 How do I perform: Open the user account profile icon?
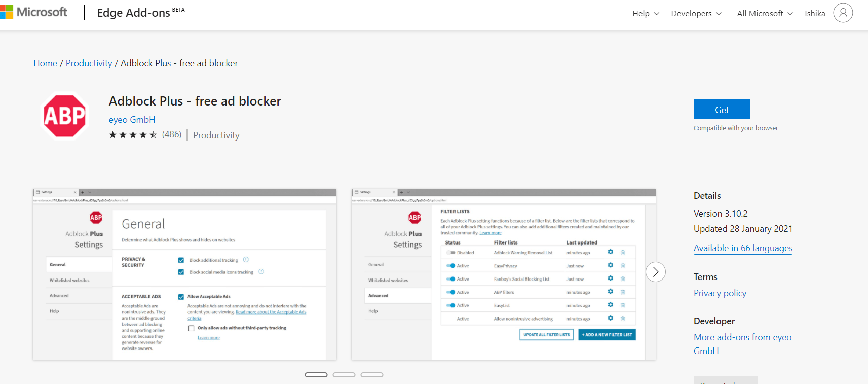pyautogui.click(x=843, y=13)
